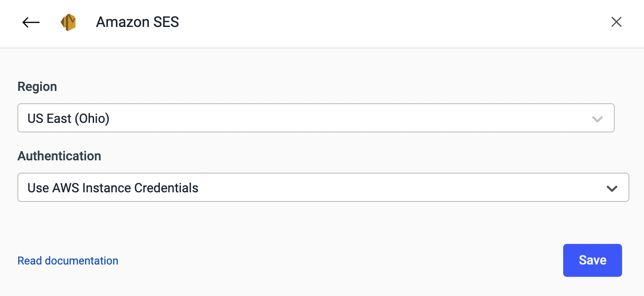
Task: Open the Region dropdown
Action: click(315, 119)
